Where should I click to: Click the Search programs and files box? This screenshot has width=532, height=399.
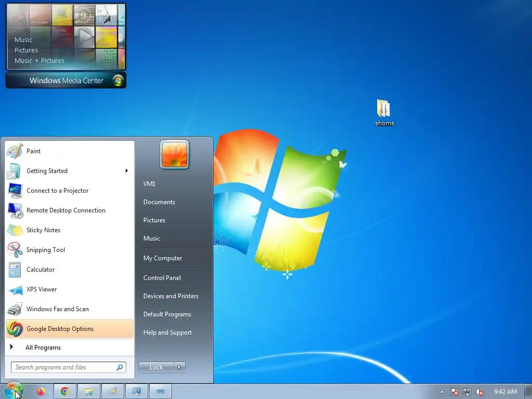click(x=69, y=367)
